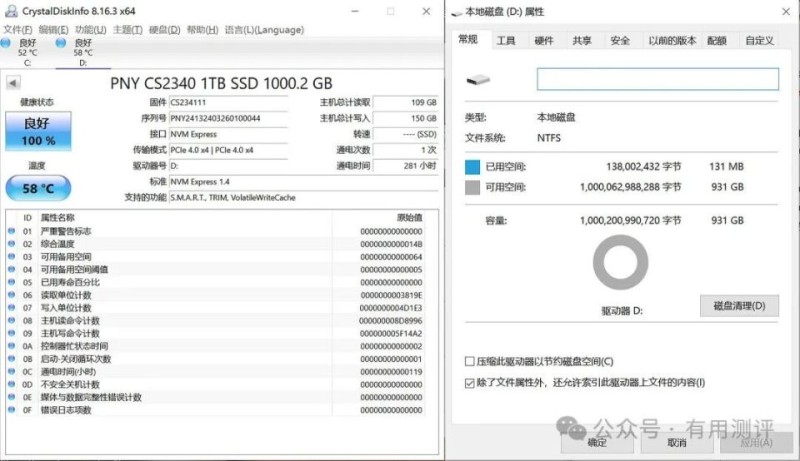Viewport: 800px width, 461px height.
Task: Click status dot for 01 严重警告标志
Action: (11, 231)
